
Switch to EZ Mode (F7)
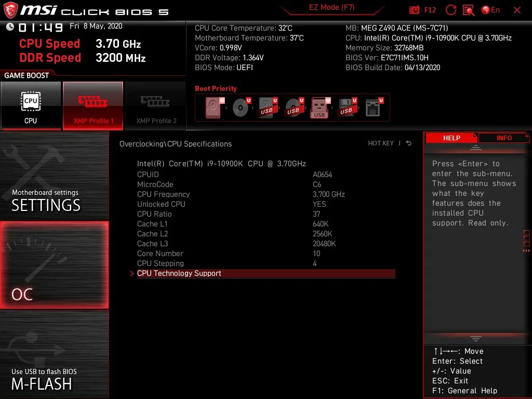pos(331,7)
